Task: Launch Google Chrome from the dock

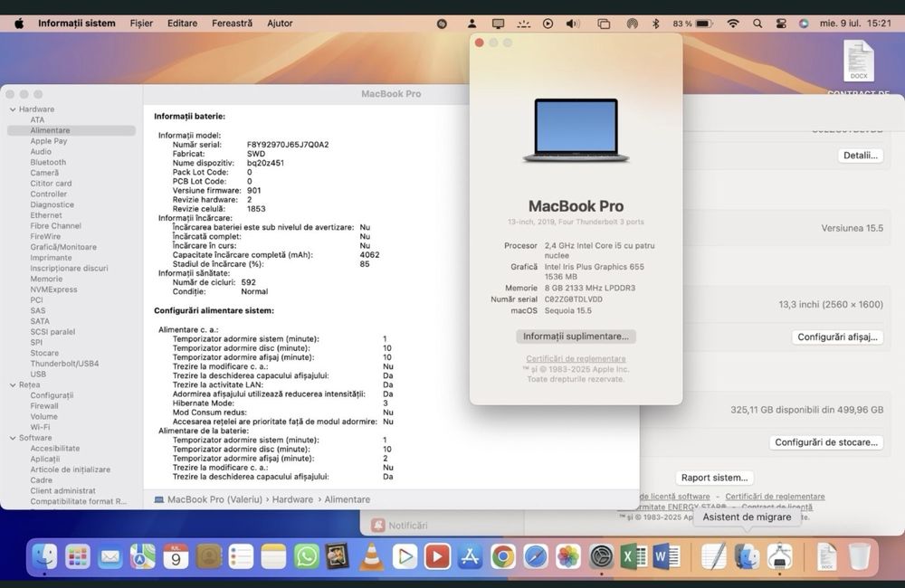Action: coord(502,557)
